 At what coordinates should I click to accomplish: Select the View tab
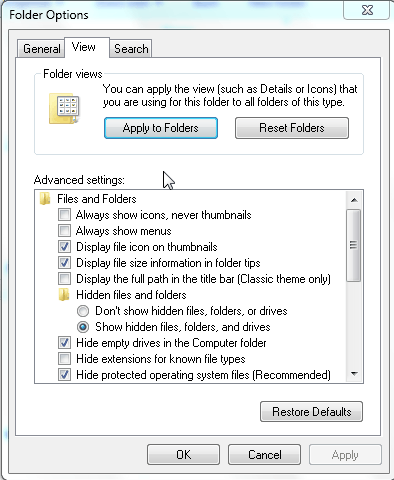pos(87,47)
